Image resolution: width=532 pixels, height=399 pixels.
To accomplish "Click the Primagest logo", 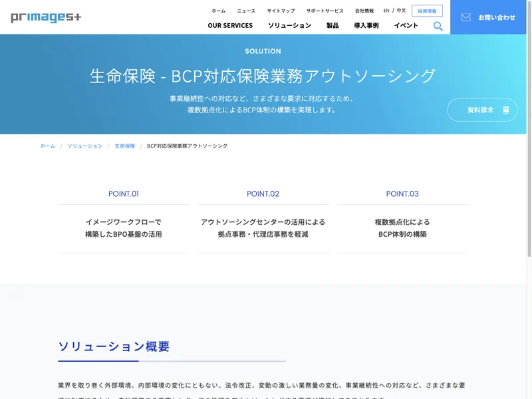I will [x=46, y=17].
